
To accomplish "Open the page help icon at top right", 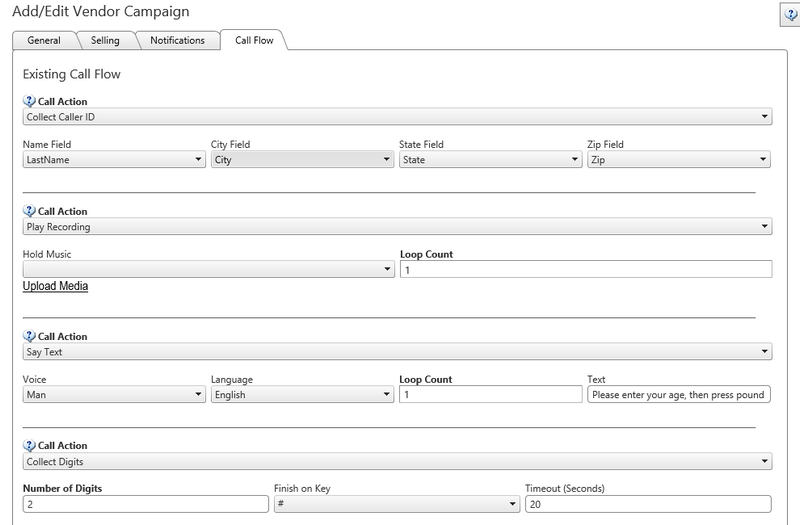I will 790,15.
